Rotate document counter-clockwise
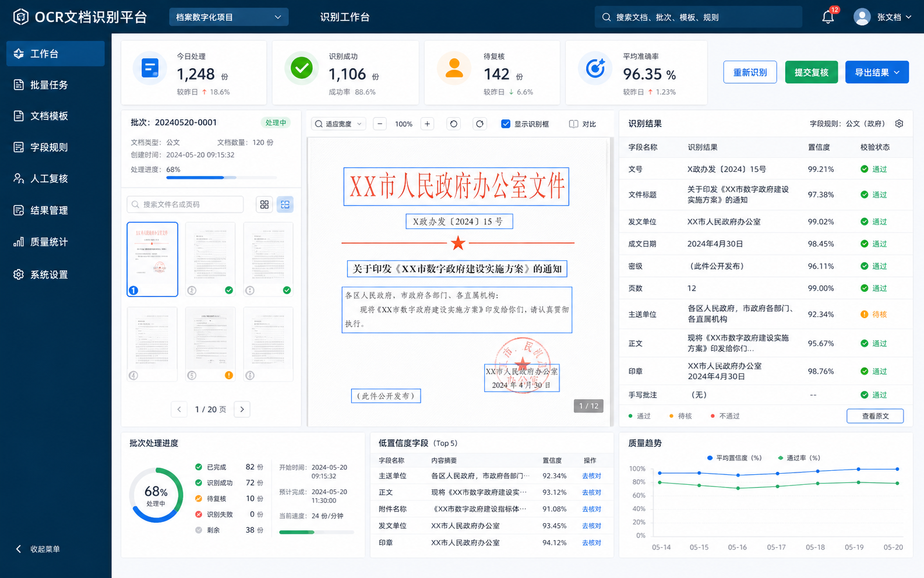Viewport: 924px width, 578px height. tap(454, 124)
